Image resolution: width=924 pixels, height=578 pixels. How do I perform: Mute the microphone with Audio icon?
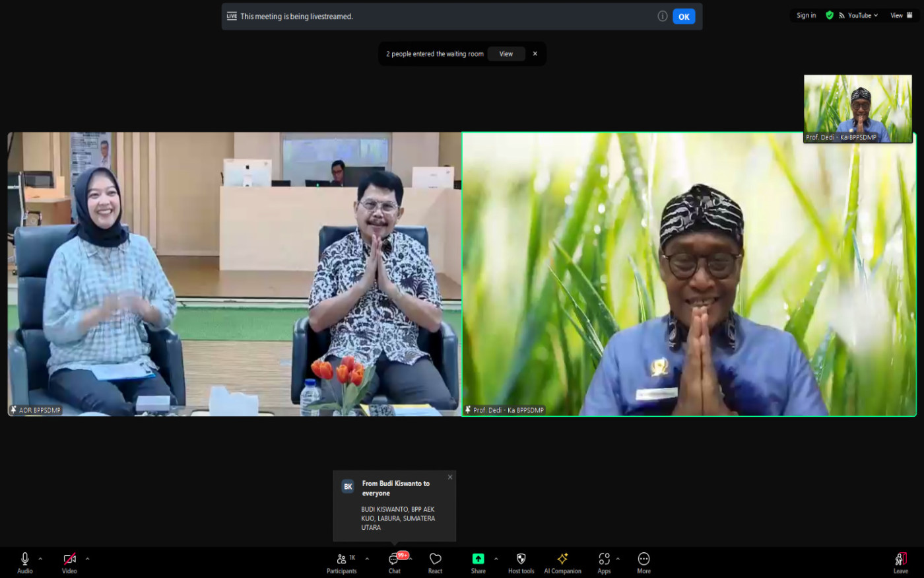[x=24, y=562]
